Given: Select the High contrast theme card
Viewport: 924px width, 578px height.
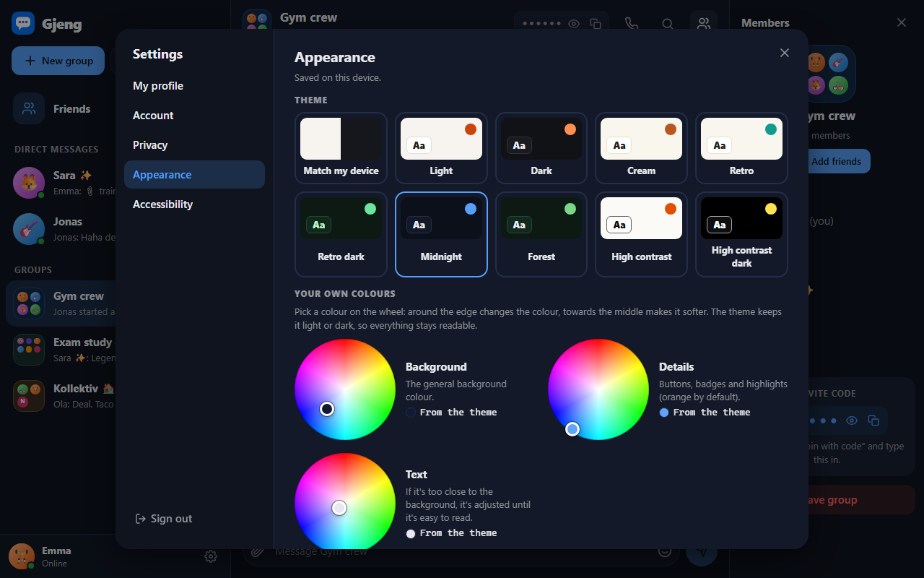Looking at the screenshot, I should coord(641,234).
